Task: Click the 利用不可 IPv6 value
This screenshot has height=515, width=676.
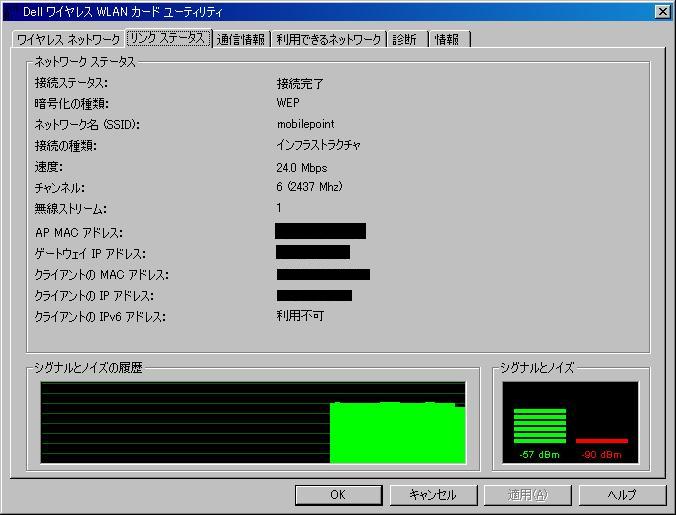Action: click(x=300, y=316)
